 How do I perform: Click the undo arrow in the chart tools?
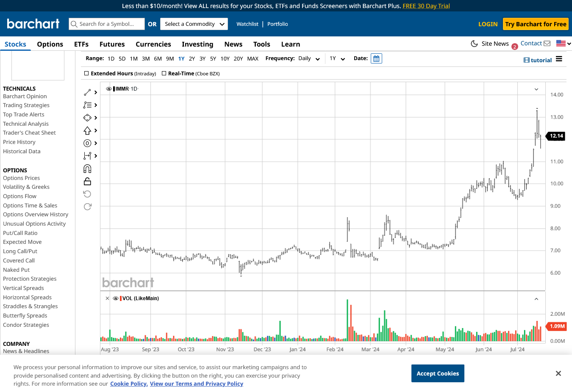coord(87,194)
